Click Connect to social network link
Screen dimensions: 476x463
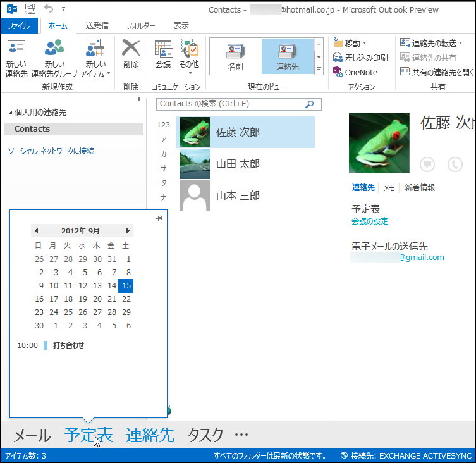(x=51, y=151)
